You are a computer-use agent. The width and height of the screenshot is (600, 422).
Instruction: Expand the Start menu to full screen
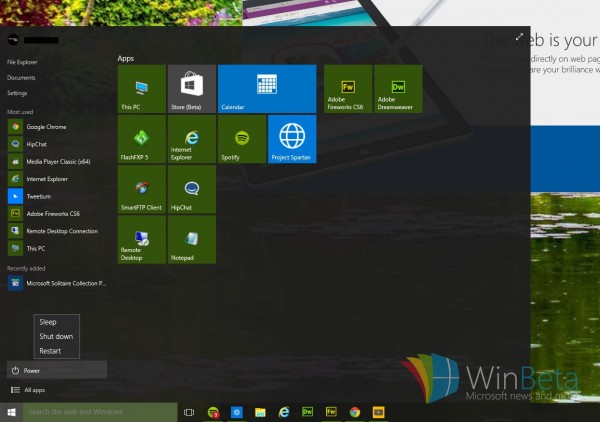tap(519, 37)
